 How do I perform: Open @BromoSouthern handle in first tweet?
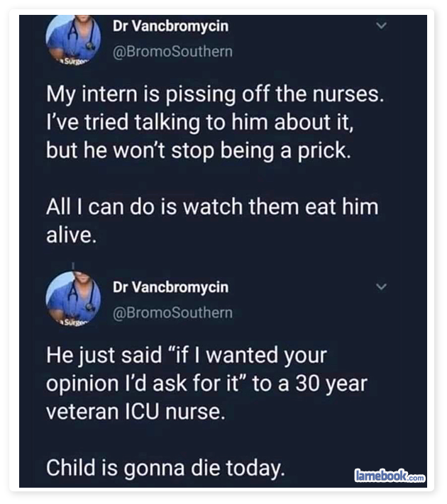click(x=172, y=52)
